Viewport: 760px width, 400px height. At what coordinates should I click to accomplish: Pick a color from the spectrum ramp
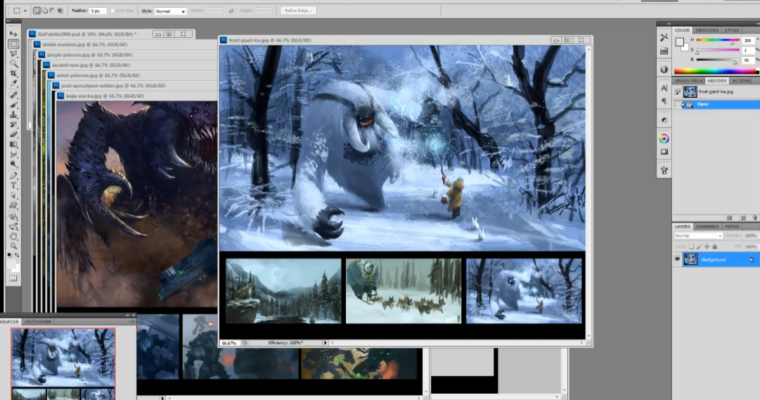click(715, 71)
